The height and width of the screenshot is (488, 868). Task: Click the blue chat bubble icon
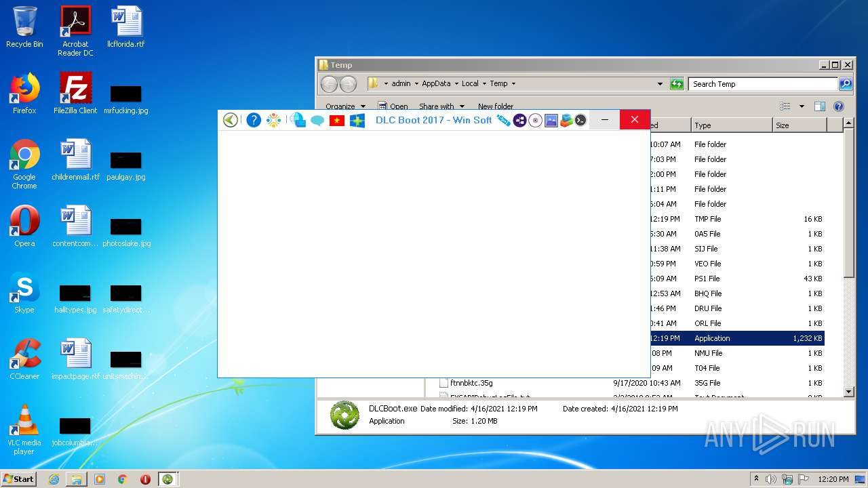tap(317, 121)
